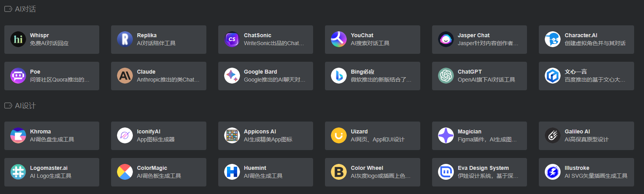The width and height of the screenshot is (644, 194).
Task: Open the Khroma title link
Action: click(40, 131)
